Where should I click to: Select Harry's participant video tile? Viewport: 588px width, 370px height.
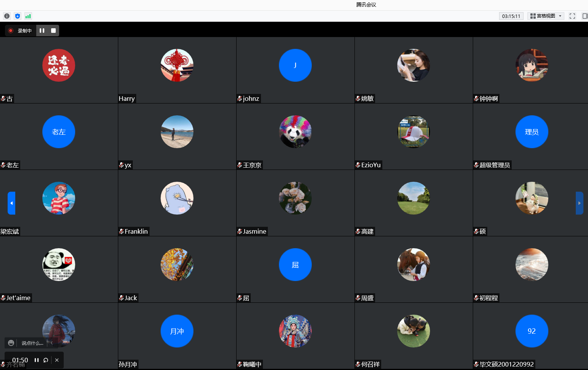pos(177,70)
